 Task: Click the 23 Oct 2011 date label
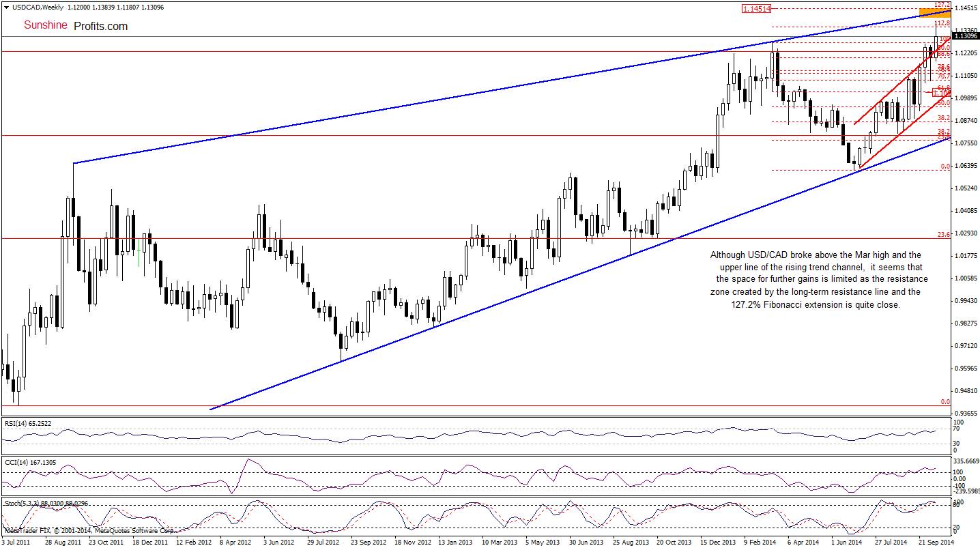[x=106, y=542]
